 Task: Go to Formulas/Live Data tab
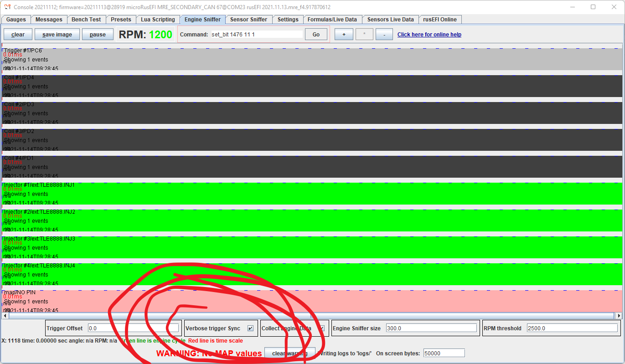coord(332,20)
